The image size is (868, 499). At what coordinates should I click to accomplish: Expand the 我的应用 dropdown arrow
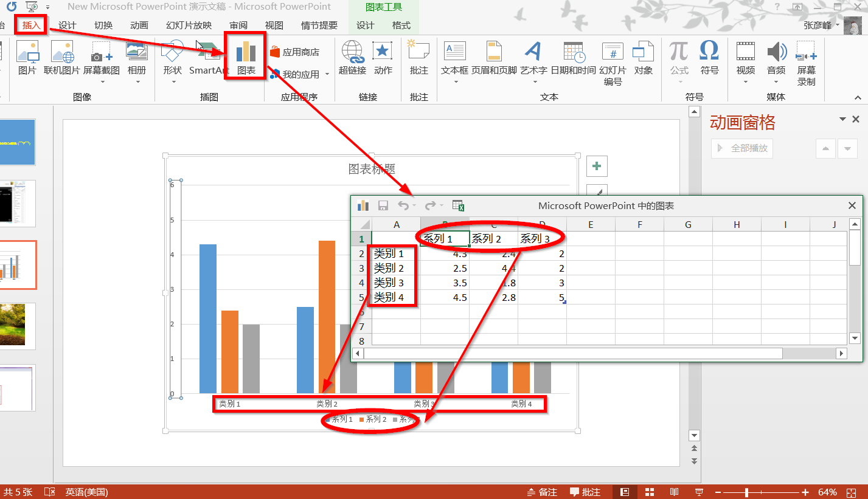(x=327, y=75)
